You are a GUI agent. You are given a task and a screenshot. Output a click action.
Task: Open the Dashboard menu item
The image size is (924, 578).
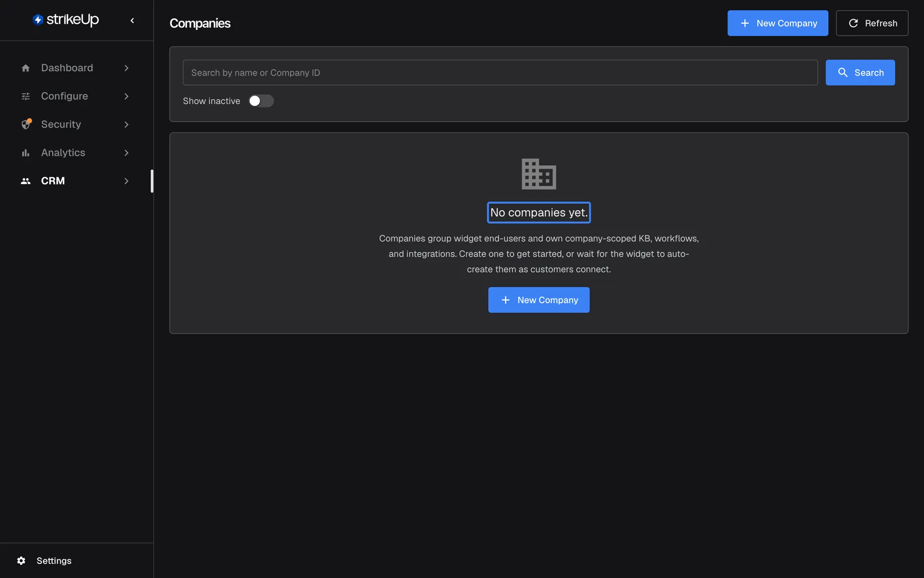[x=76, y=68]
